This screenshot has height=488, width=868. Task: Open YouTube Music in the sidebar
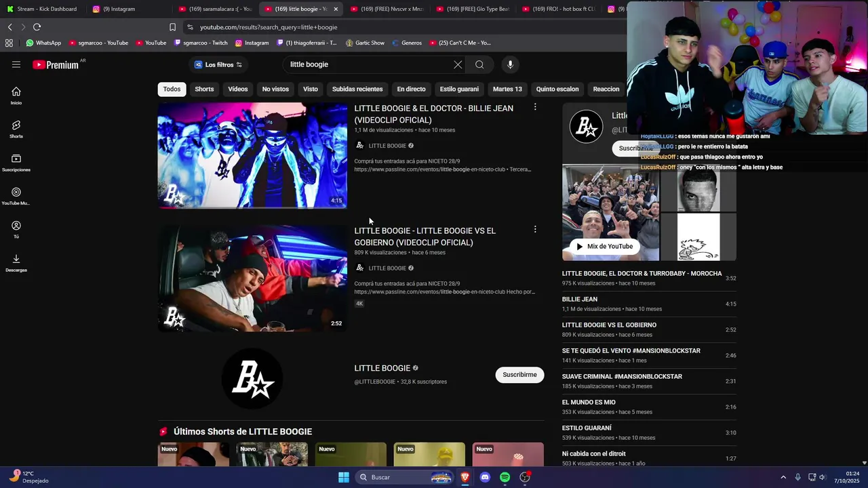coord(16,196)
